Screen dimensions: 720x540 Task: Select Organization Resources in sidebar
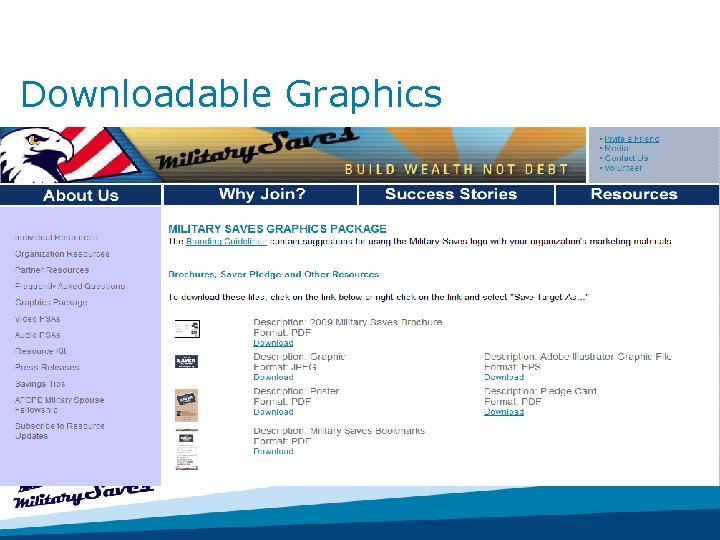click(62, 254)
